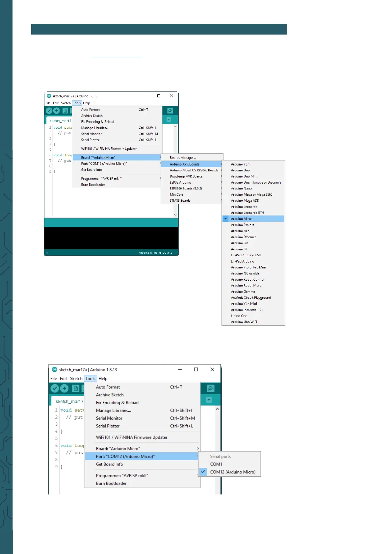Open tab dropdown arrow in lower IDE window
This screenshot has height=554, width=392.
point(209,400)
